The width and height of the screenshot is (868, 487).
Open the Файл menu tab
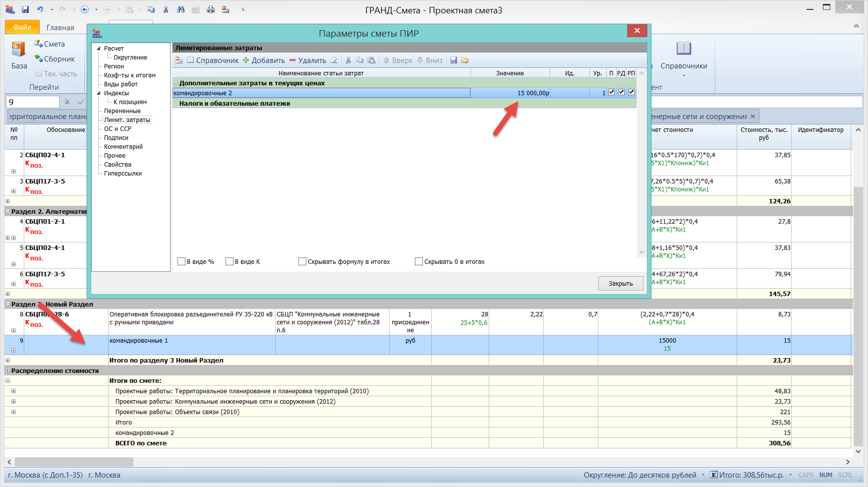(22, 27)
